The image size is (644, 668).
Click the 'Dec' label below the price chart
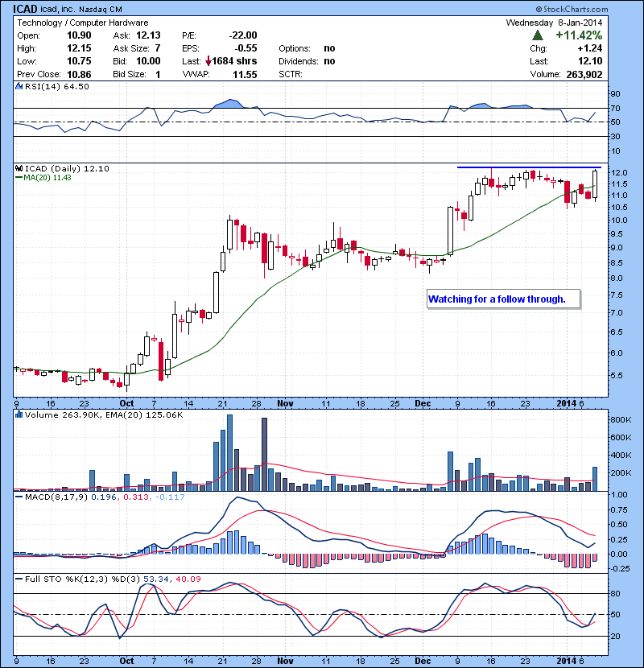point(423,403)
